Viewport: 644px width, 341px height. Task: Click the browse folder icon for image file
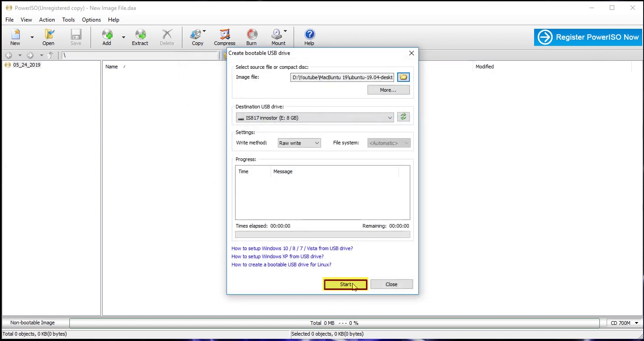click(x=404, y=77)
